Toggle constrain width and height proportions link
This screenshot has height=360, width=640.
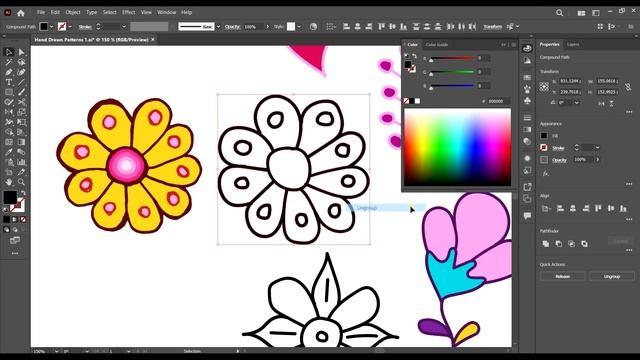tap(628, 87)
